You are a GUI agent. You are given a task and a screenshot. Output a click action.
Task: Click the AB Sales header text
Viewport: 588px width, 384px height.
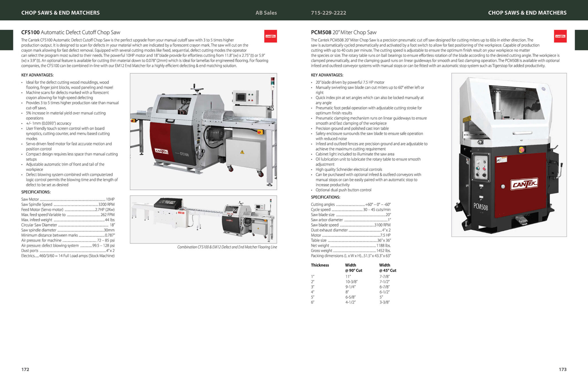click(266, 13)
